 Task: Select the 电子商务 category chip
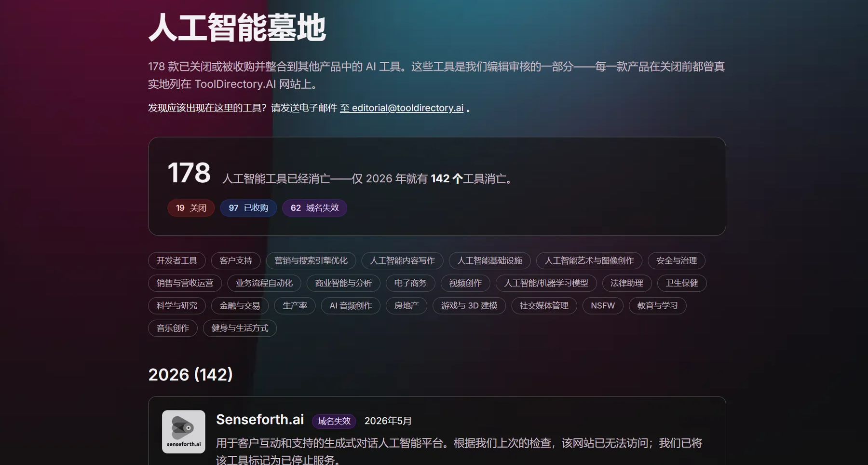click(410, 283)
